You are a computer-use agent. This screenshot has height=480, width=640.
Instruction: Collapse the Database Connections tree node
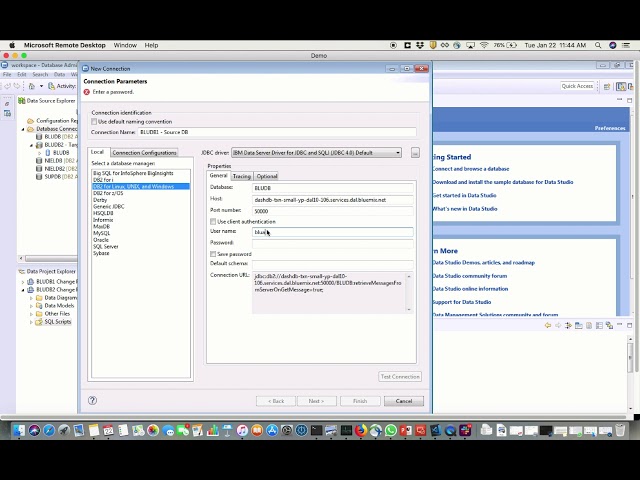pyautogui.click(x=23, y=129)
